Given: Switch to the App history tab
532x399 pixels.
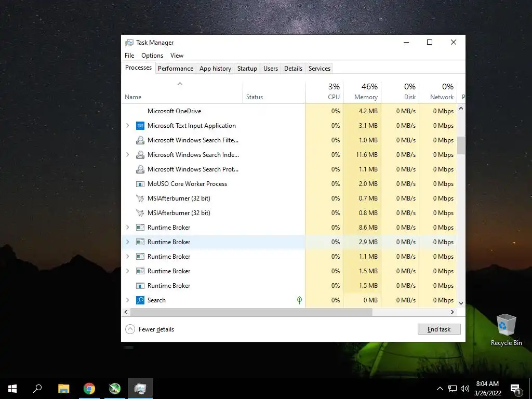Looking at the screenshot, I should 215,69.
